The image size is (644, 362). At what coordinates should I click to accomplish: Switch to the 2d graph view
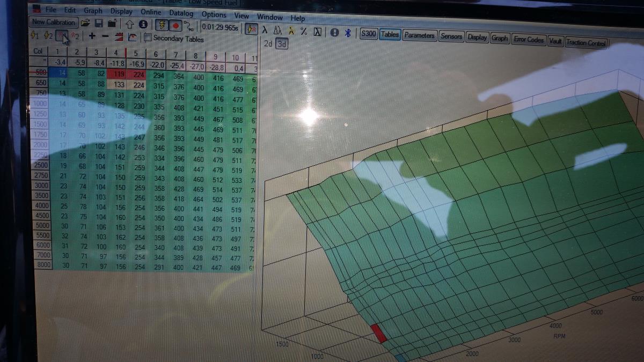(268, 43)
